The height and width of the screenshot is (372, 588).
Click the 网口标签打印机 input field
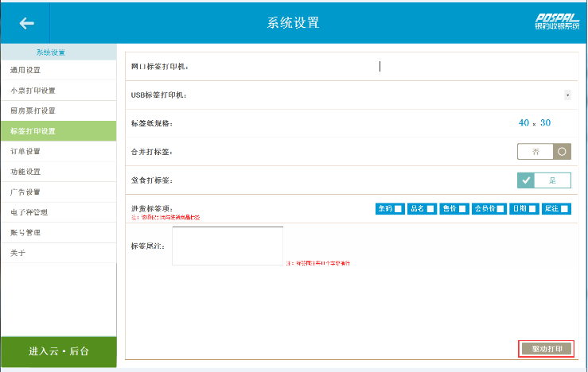(x=469, y=67)
